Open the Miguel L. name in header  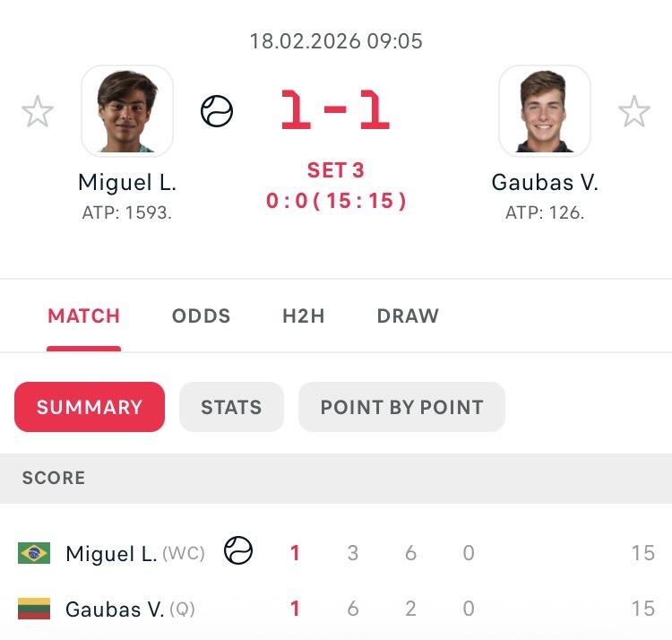(x=127, y=183)
